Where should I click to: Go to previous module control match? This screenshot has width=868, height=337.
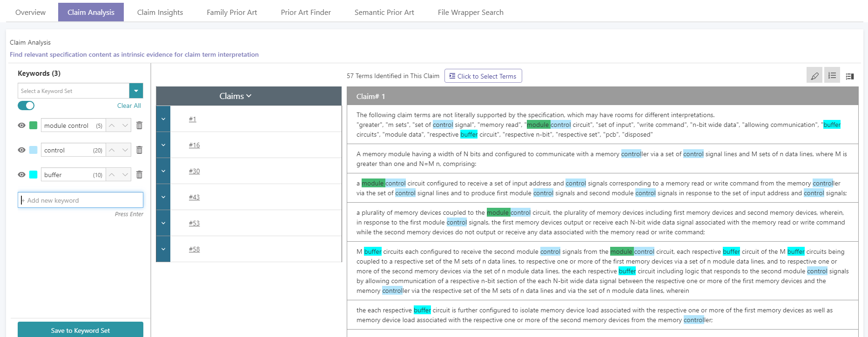point(112,126)
